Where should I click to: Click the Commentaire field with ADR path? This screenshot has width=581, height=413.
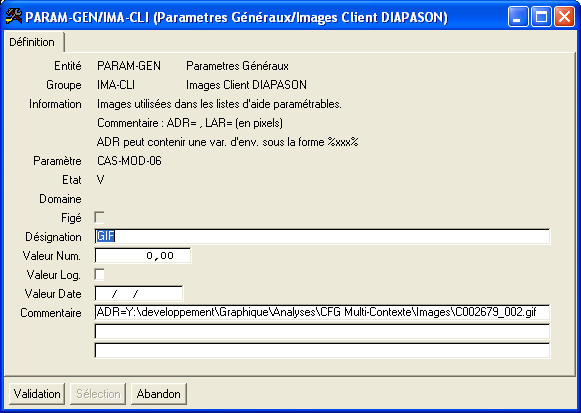click(x=322, y=312)
